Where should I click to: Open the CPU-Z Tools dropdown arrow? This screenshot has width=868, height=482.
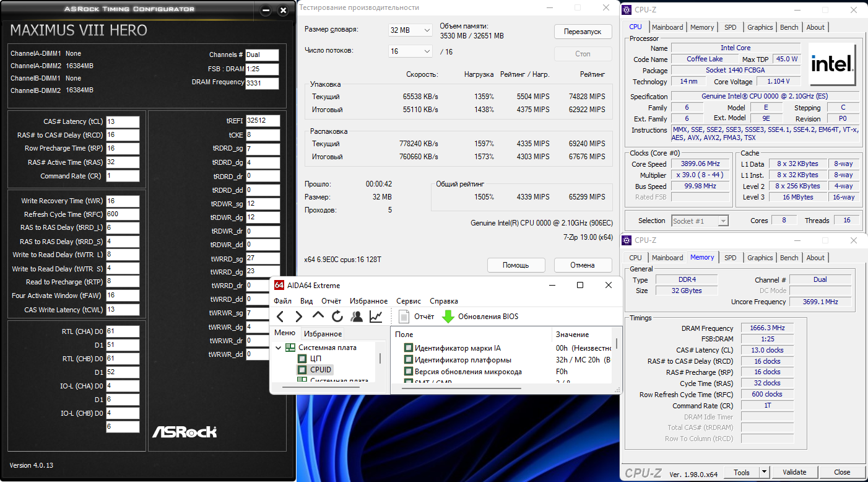[765, 472]
